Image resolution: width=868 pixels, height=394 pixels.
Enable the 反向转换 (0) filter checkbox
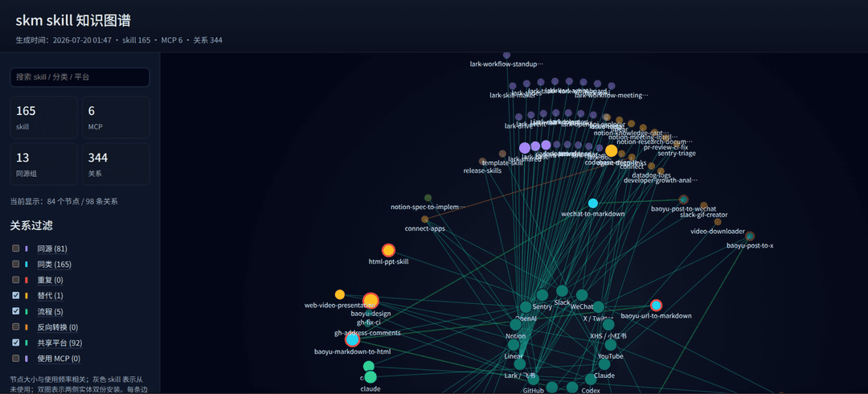click(x=16, y=327)
